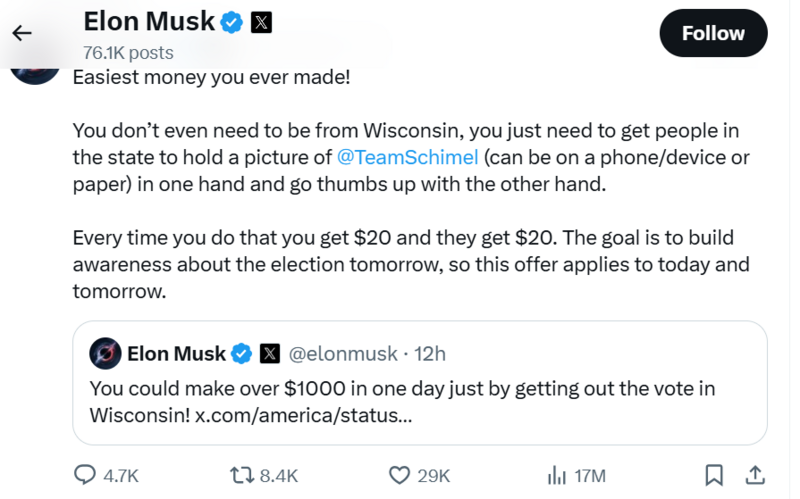The width and height of the screenshot is (800, 499).
Task: Open the Elon Musk header profile name
Action: tap(149, 21)
